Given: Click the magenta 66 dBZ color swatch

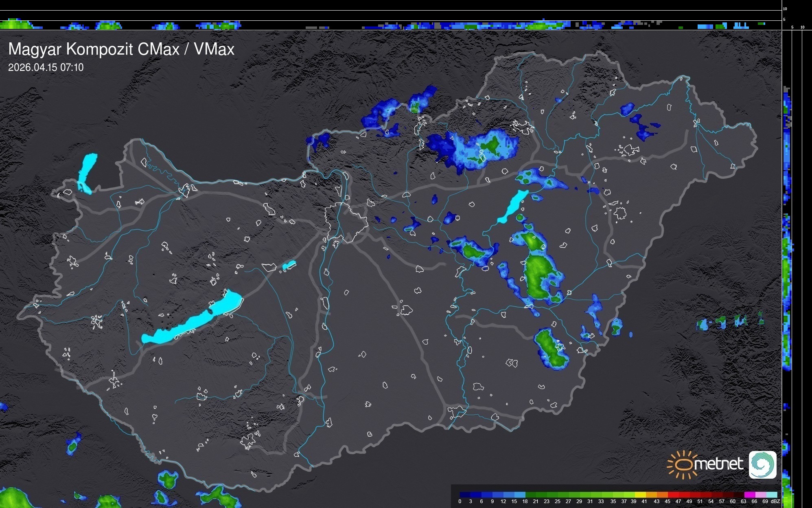Looking at the screenshot, I should pyautogui.click(x=750, y=495).
